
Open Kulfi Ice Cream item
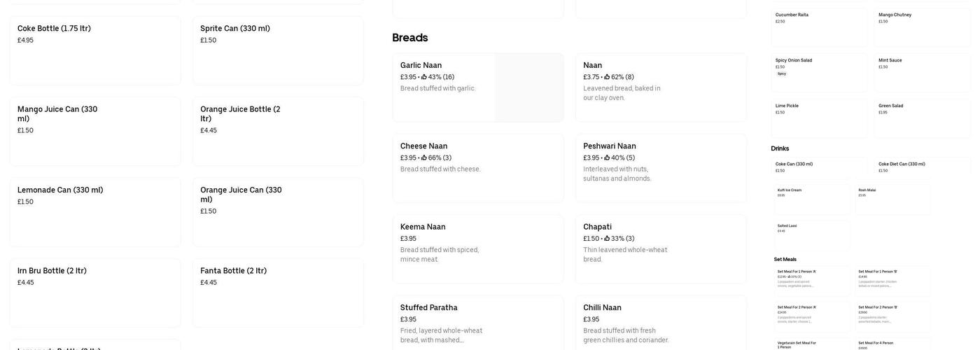pos(813,199)
